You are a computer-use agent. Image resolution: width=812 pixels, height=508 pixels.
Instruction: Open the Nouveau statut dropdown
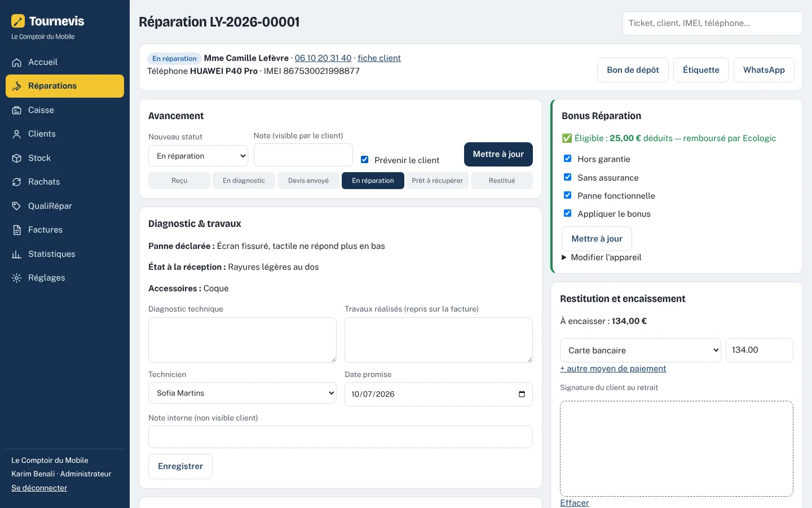pyautogui.click(x=198, y=156)
